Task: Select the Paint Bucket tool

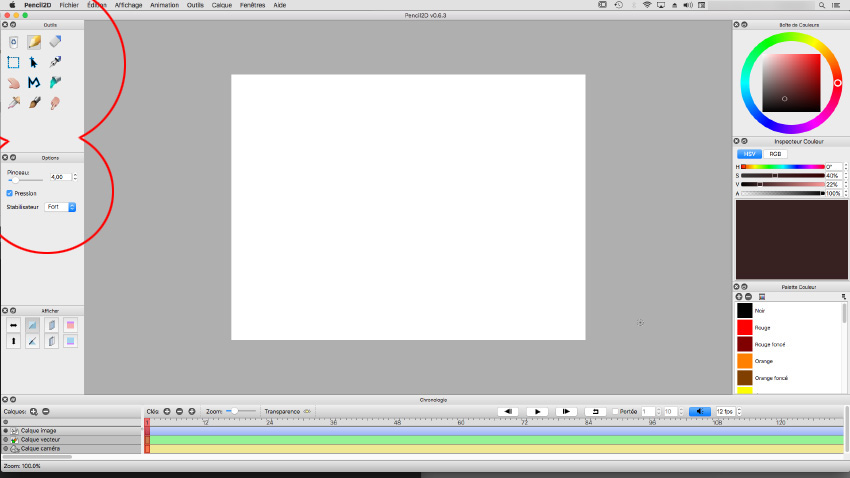Action: click(55, 82)
